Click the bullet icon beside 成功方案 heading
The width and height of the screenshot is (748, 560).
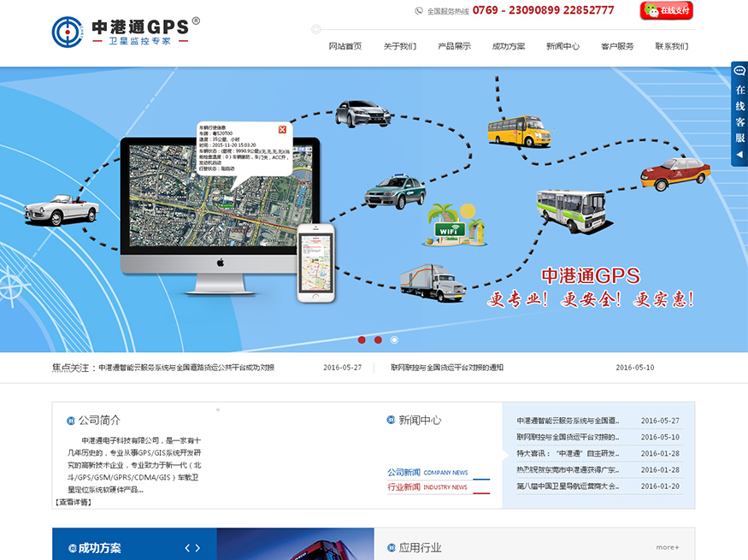(x=73, y=549)
